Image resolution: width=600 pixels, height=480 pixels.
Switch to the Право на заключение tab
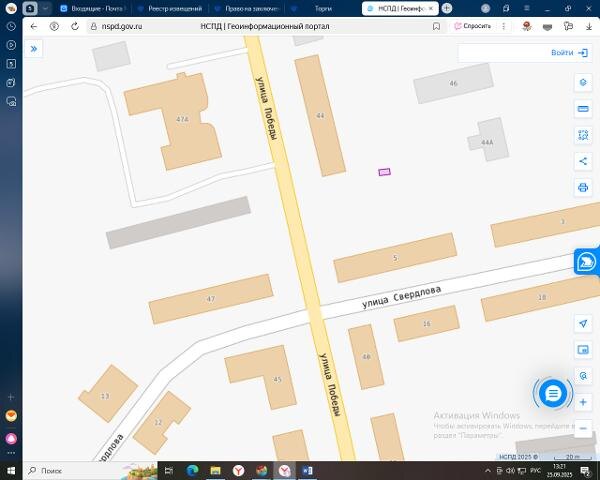coord(248,8)
